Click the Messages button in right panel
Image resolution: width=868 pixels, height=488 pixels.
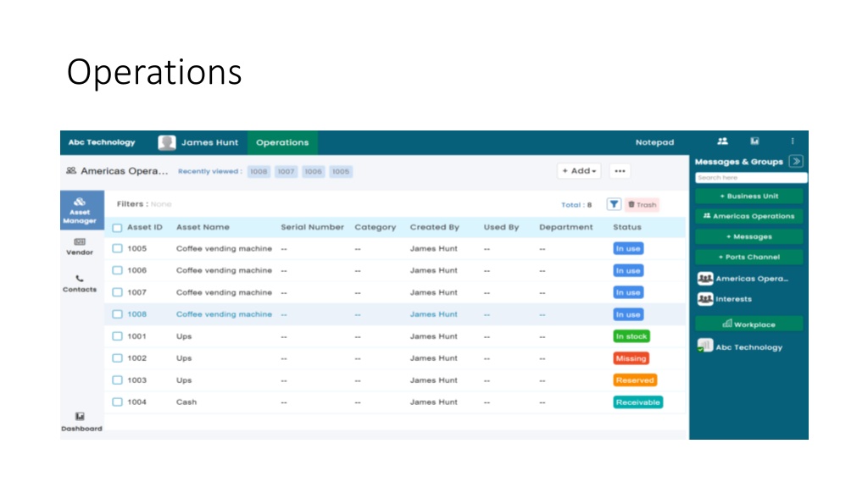coord(749,236)
